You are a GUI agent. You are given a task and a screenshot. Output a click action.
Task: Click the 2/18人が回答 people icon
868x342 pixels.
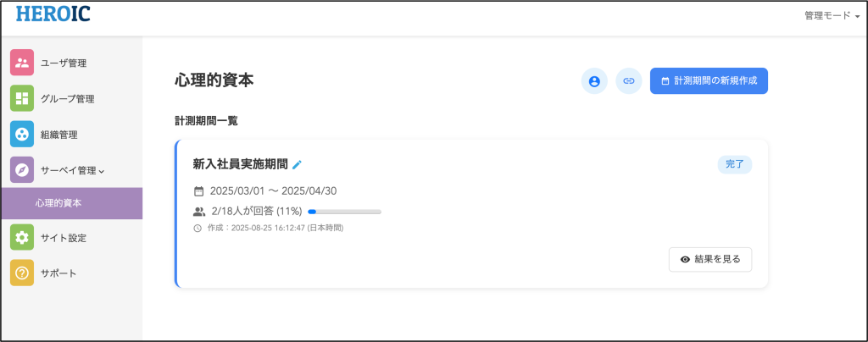coord(198,211)
